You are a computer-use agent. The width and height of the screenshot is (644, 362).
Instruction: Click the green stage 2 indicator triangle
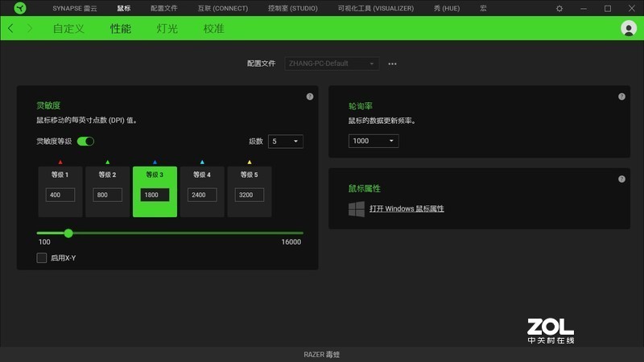coord(108,162)
